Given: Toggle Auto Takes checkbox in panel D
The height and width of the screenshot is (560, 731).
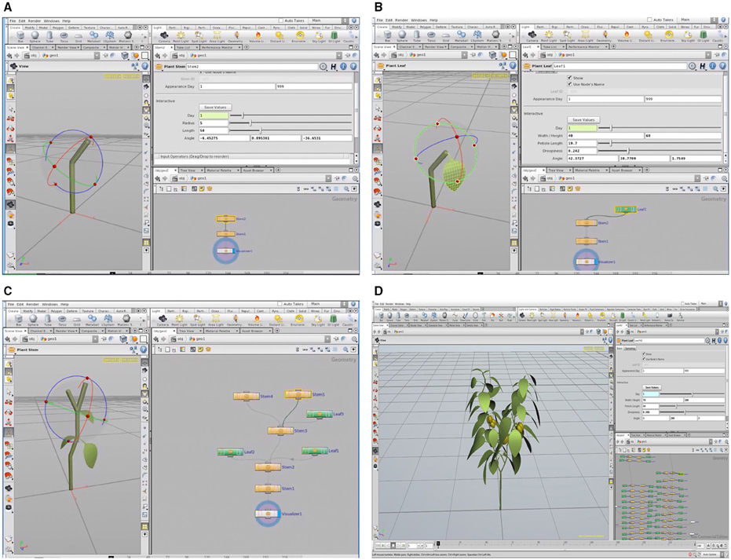Looking at the screenshot, I should (x=683, y=304).
